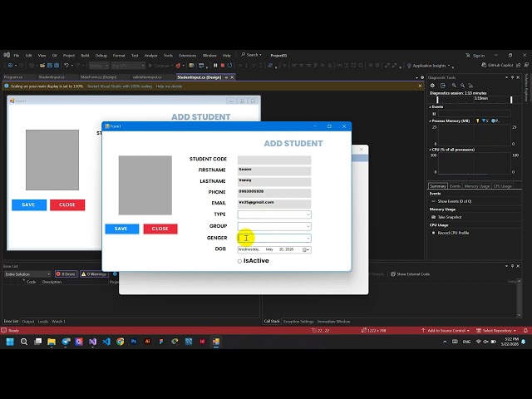532x399 pixels.
Task: Pin the Diagnostic Tools panel
Action: tap(512, 77)
